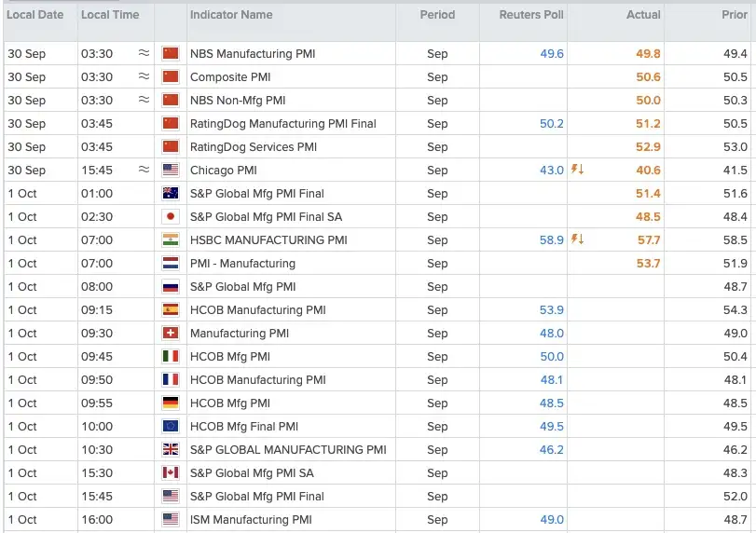Viewport: 756px width, 533px height.
Task: Click the lightning-arrow icon on the HSBC MANUFACTURING PMI row
Action: pos(577,239)
